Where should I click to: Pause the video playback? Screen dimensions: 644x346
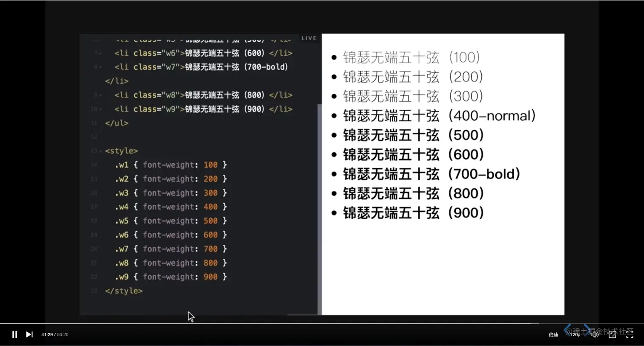[14, 335]
